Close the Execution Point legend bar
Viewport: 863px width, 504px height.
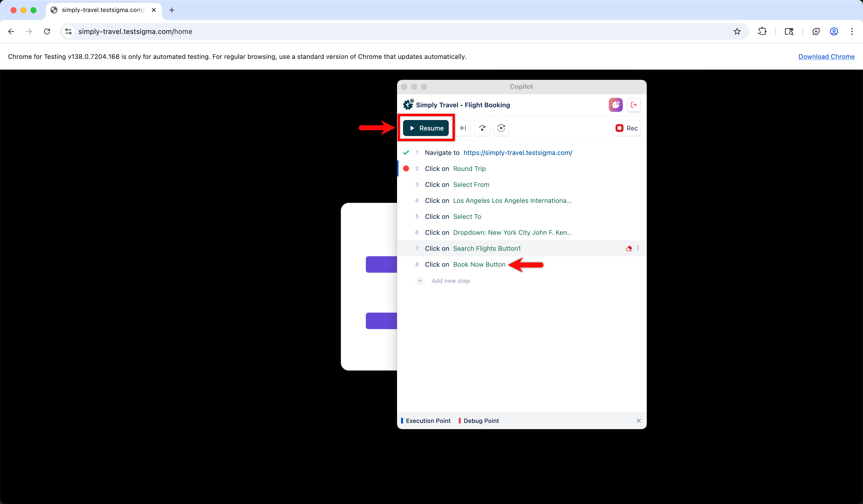pos(639,420)
